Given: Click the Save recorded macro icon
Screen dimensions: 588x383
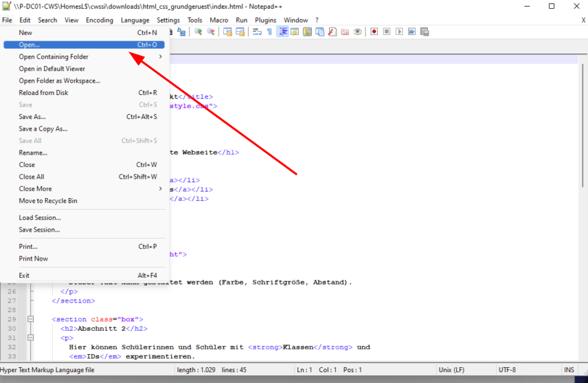Looking at the screenshot, I should point(425,32).
